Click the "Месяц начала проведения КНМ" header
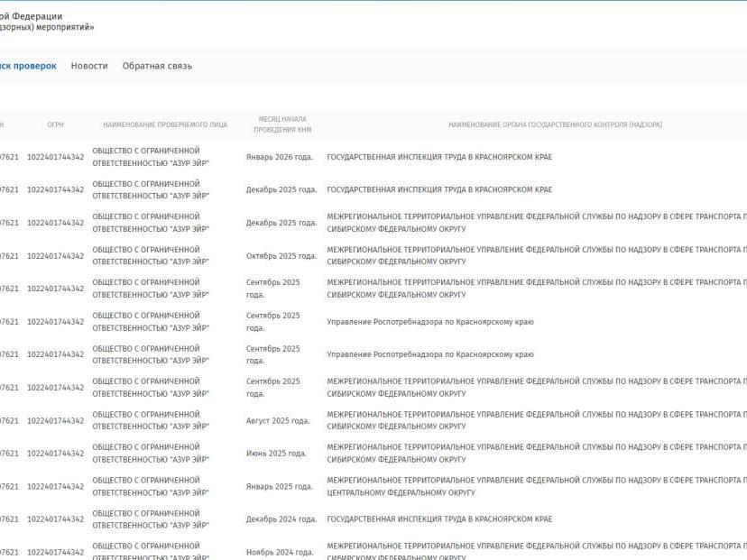Viewport: 747px width, 560px height. [281, 124]
